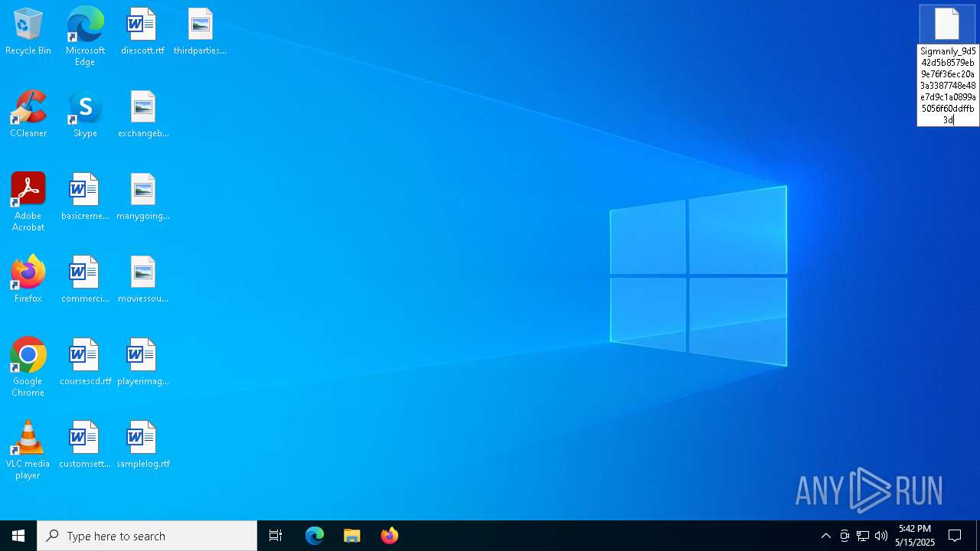980x551 pixels.
Task: Open File Explorer from the taskbar
Action: coord(352,536)
